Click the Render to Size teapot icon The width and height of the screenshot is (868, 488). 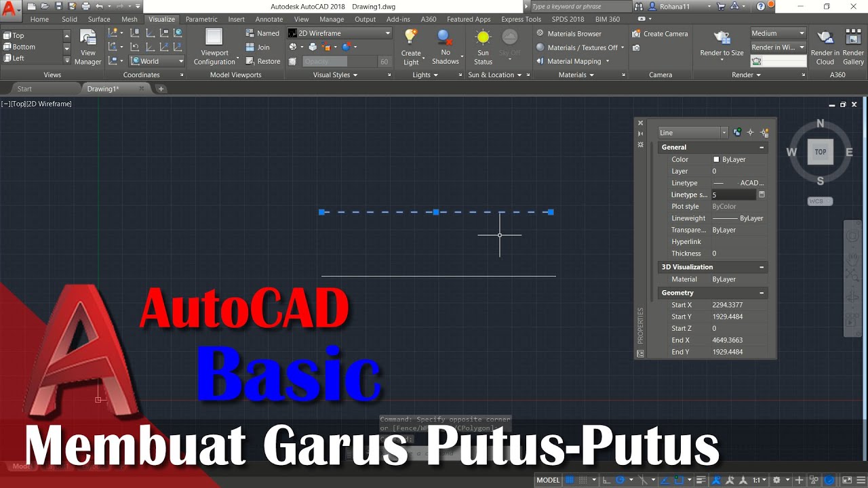722,37
